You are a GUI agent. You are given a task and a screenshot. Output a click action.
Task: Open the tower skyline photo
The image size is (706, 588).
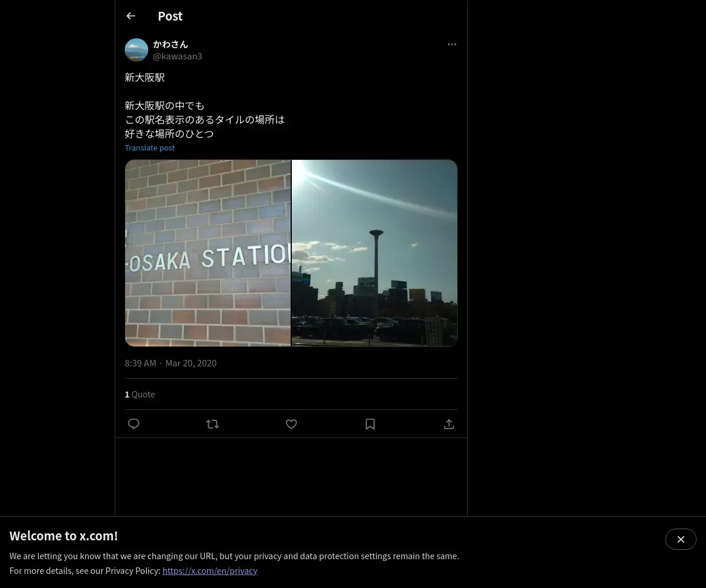(374, 253)
